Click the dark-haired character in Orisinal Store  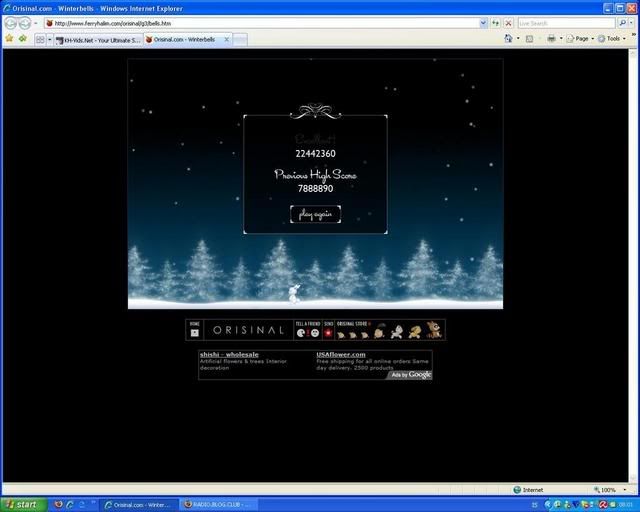tap(380, 332)
